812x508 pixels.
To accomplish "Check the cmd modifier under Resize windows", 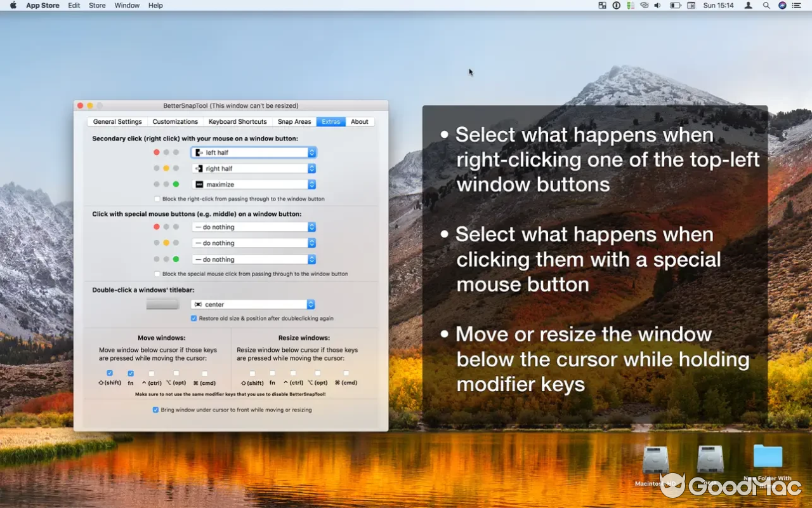I will click(x=346, y=373).
